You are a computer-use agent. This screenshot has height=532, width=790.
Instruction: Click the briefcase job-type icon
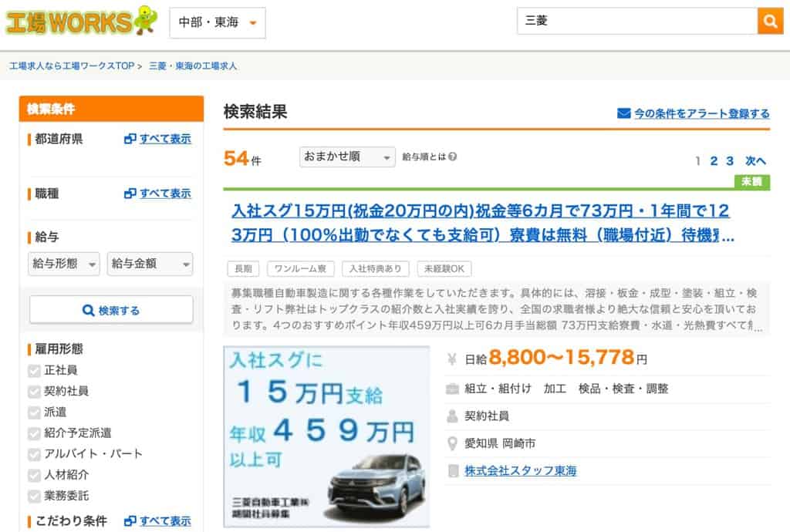pos(452,389)
